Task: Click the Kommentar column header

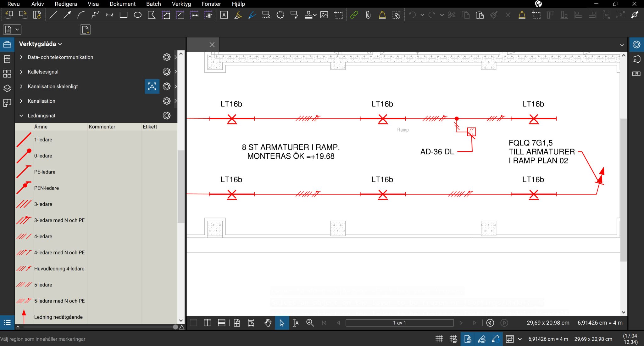Action: [x=102, y=127]
